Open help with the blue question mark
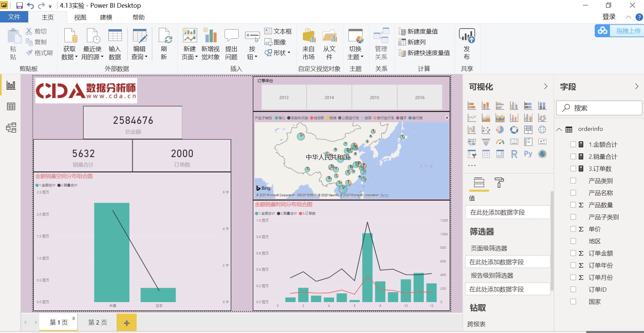This screenshot has width=644, height=333. pos(639,17)
